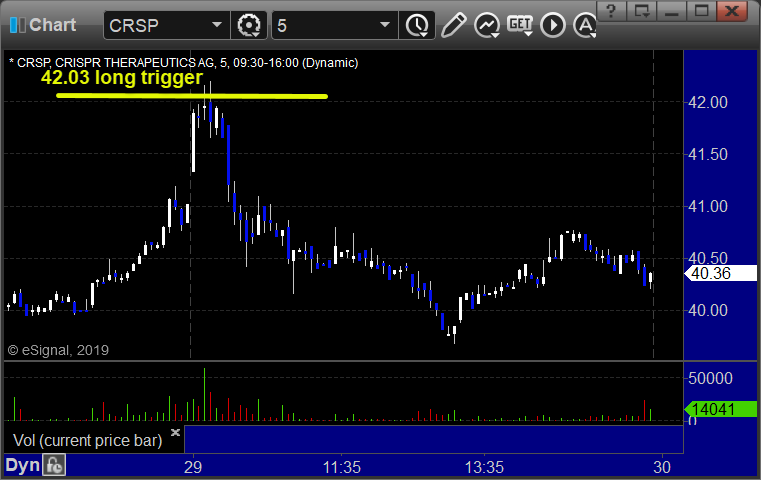Open the symbol settings gear icon
The width and height of the screenshot is (761, 480).
(248, 25)
